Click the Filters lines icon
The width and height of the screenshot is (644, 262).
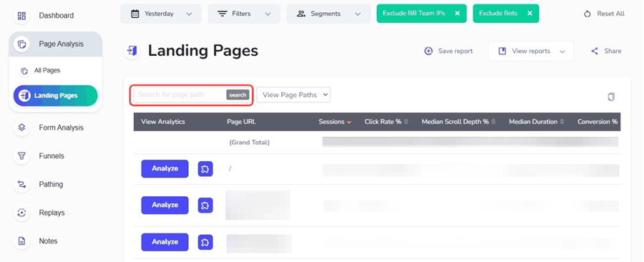click(x=223, y=14)
